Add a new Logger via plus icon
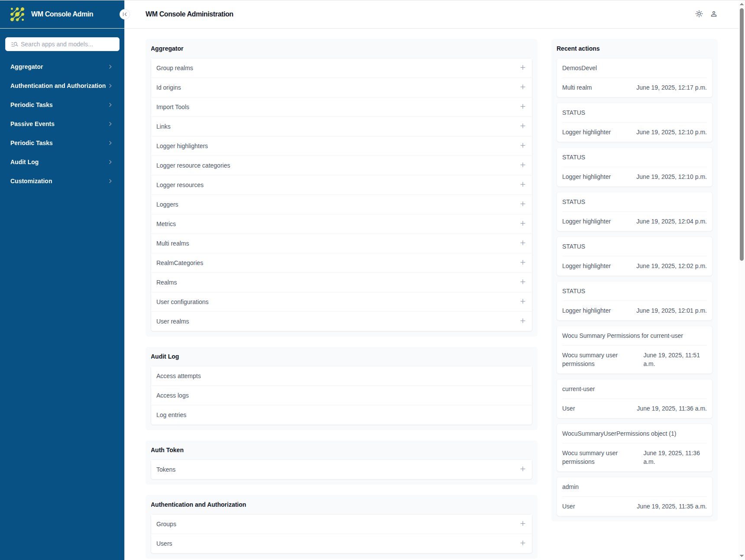This screenshot has width=745, height=560. pyautogui.click(x=523, y=204)
